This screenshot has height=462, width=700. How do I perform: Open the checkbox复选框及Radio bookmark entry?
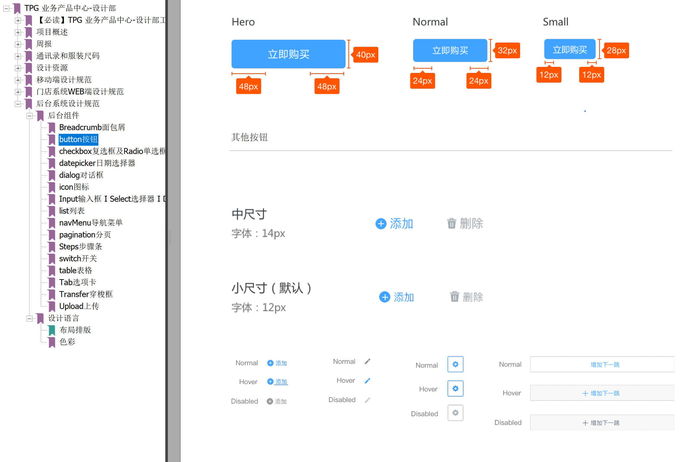click(x=112, y=151)
